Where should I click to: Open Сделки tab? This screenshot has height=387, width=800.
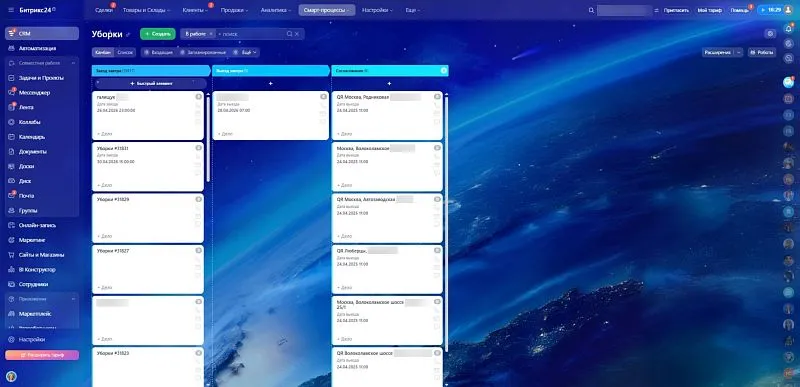point(104,10)
